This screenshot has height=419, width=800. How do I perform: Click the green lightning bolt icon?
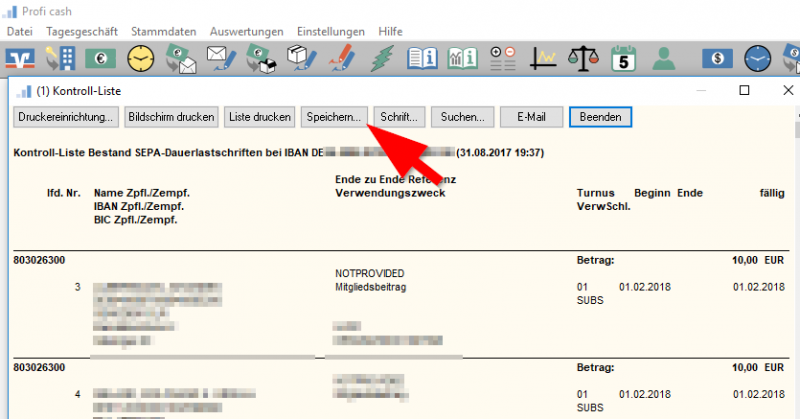pyautogui.click(x=382, y=59)
